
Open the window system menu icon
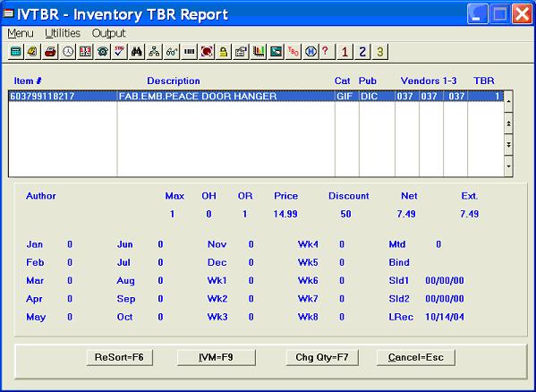[8, 13]
